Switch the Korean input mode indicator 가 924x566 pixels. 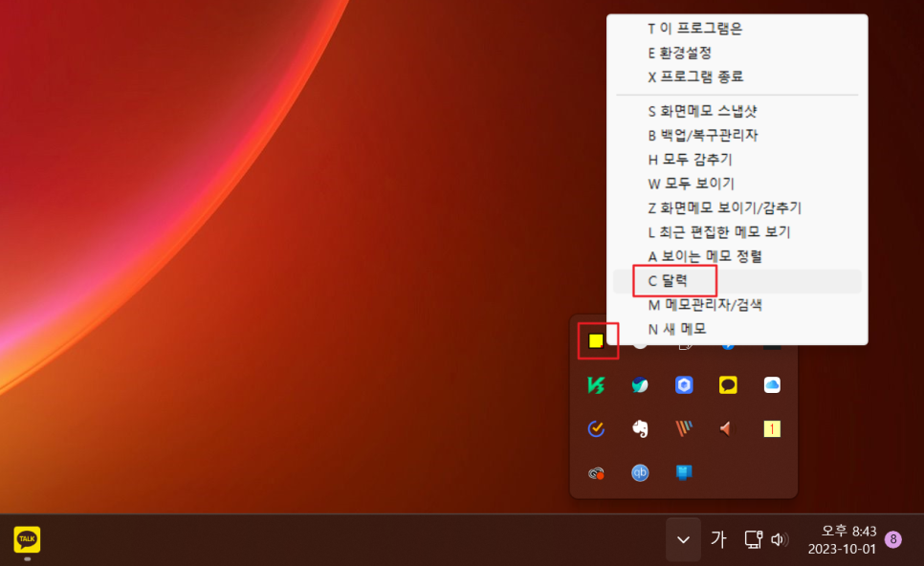pyautogui.click(x=718, y=539)
